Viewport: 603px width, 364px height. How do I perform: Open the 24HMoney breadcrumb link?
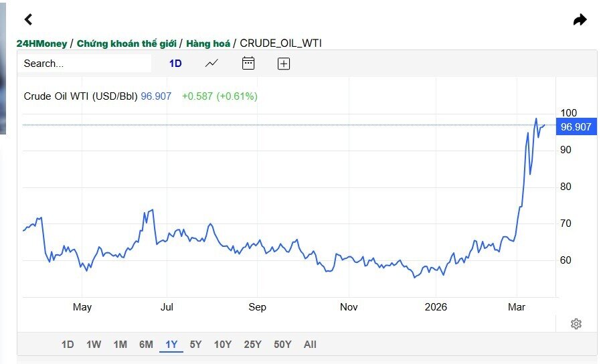click(41, 43)
